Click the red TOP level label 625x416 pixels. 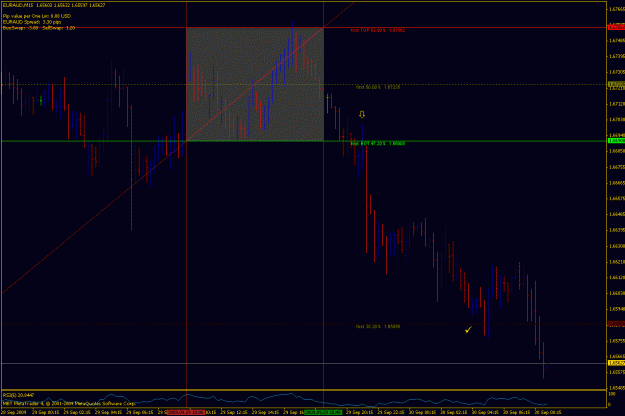click(378, 30)
